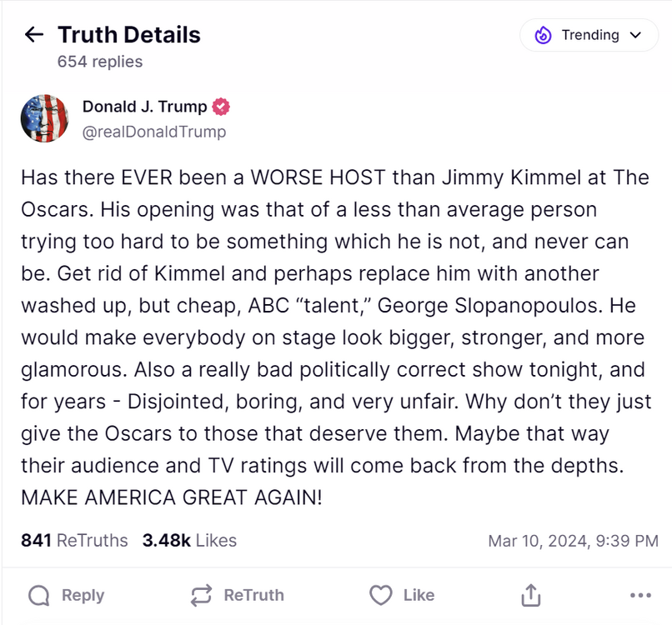
Task: Click the Reply speech bubble icon
Action: (x=39, y=595)
